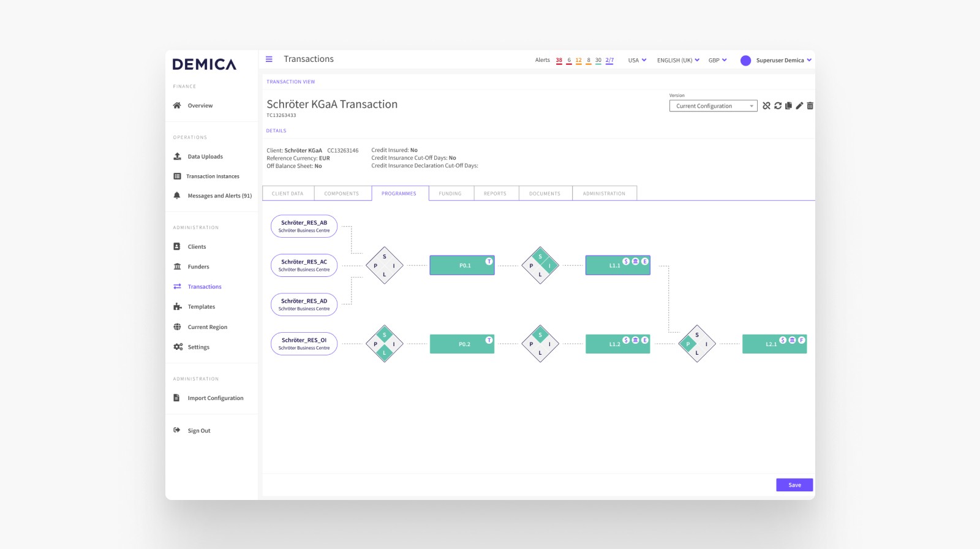Click the purple user avatar circle

click(745, 61)
